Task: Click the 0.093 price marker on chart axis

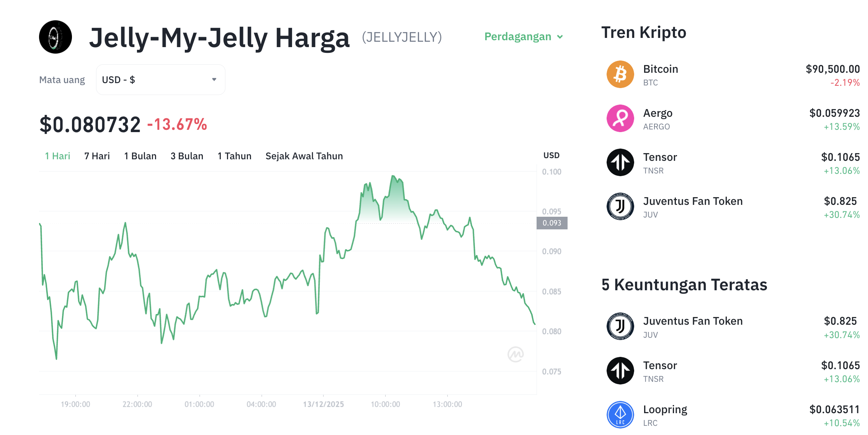Action: 551,223
